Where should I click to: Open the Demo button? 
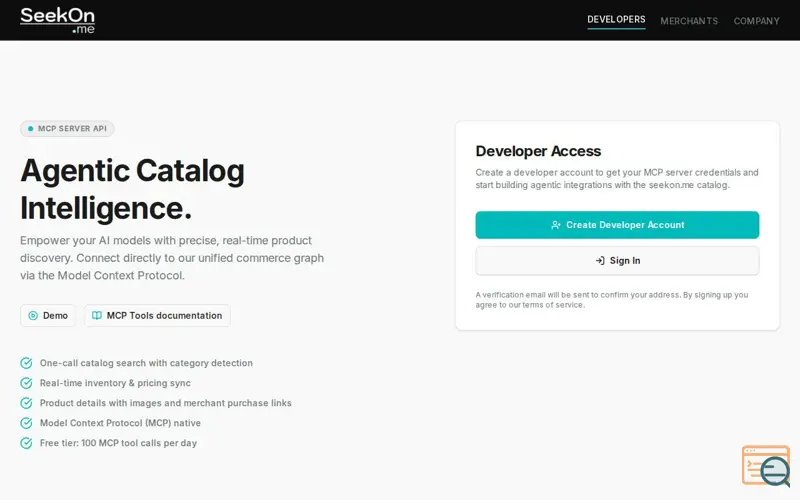[48, 316]
